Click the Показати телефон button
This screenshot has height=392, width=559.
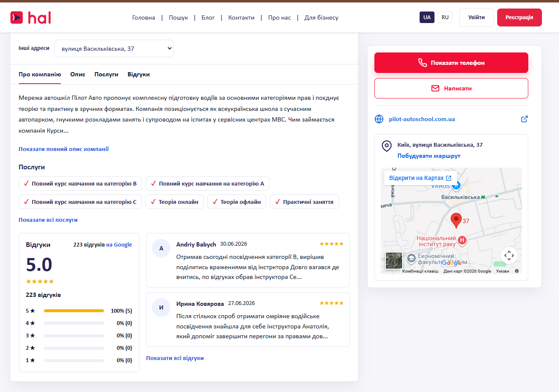point(451,63)
